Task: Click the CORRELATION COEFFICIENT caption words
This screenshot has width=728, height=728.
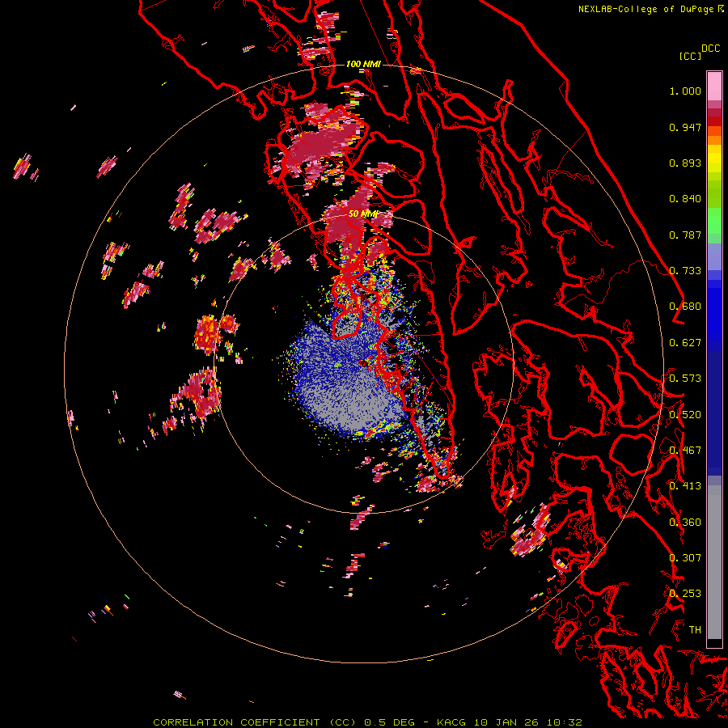Action: coord(236,722)
